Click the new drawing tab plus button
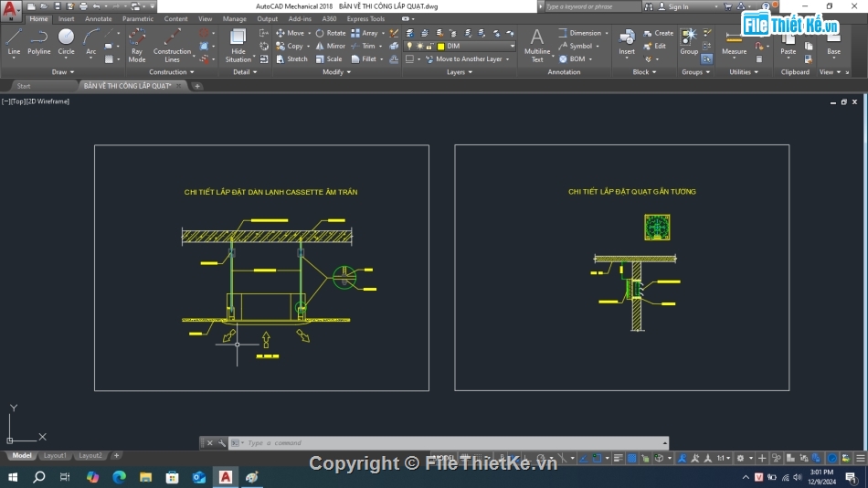Viewport: 868px width, 488px height. pos(197,86)
